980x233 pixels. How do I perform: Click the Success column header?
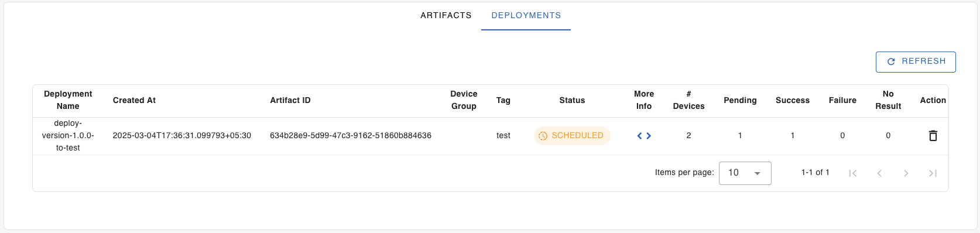(x=793, y=101)
